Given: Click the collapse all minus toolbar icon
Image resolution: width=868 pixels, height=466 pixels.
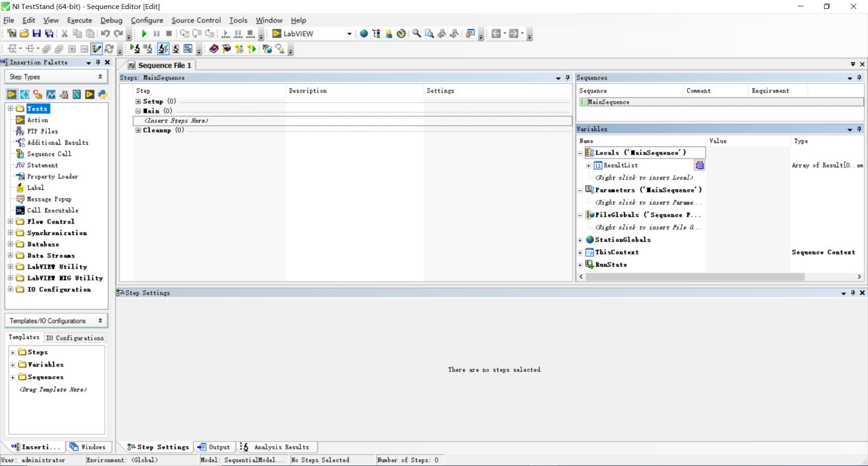Looking at the screenshot, I should (x=84, y=49).
